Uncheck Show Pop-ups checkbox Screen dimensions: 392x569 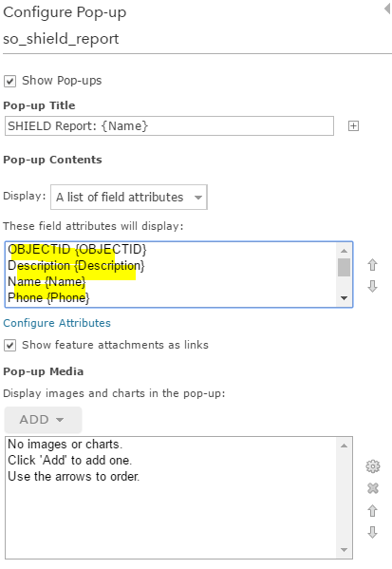coord(9,81)
